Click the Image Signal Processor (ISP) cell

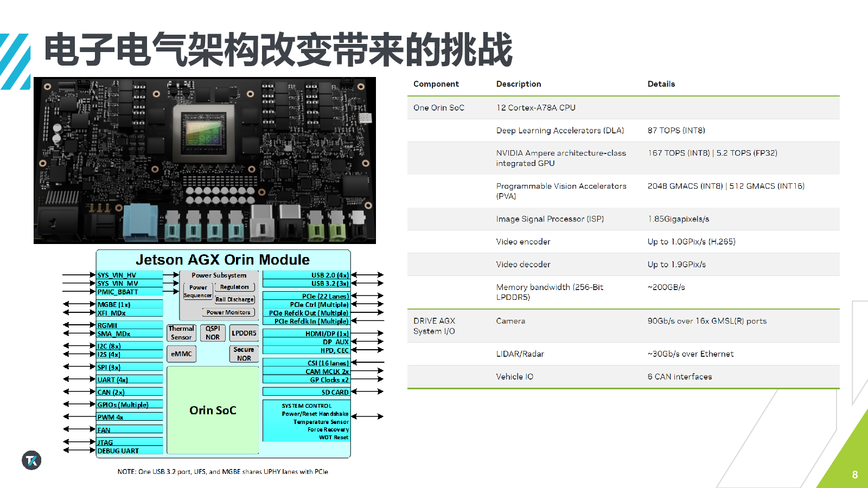click(550, 219)
